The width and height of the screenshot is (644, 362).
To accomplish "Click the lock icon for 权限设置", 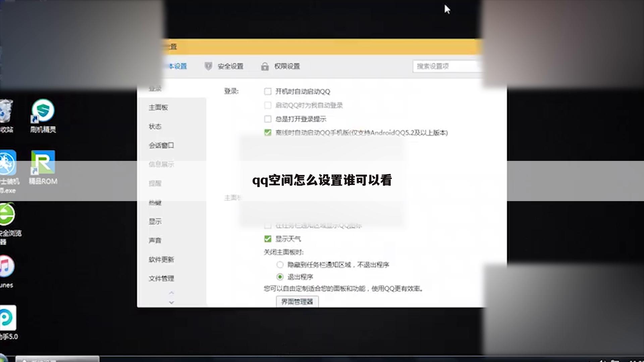I will (265, 66).
